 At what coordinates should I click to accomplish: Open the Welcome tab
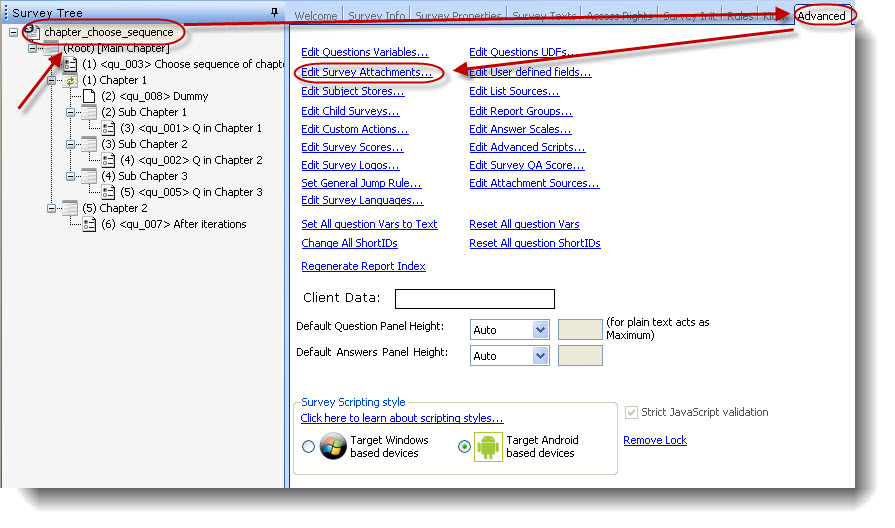[x=316, y=16]
